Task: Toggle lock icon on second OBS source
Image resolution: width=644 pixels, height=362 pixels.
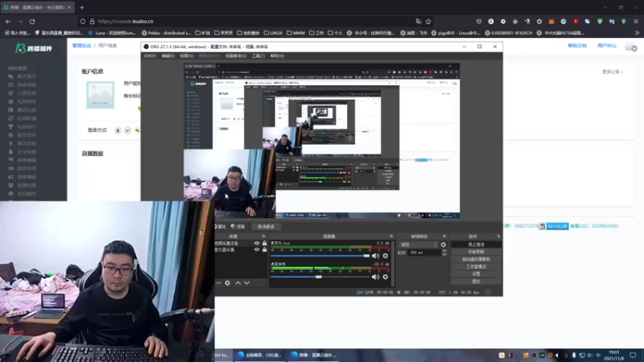Action: 265,249
